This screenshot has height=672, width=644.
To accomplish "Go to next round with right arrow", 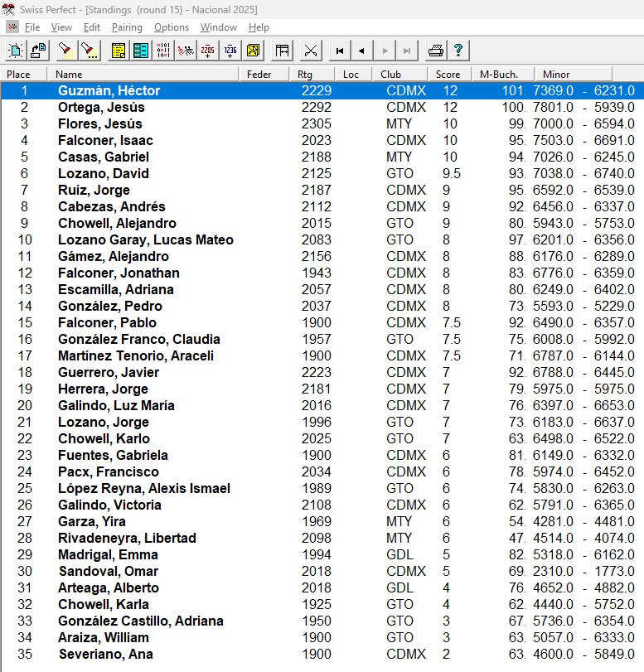I will [x=385, y=51].
